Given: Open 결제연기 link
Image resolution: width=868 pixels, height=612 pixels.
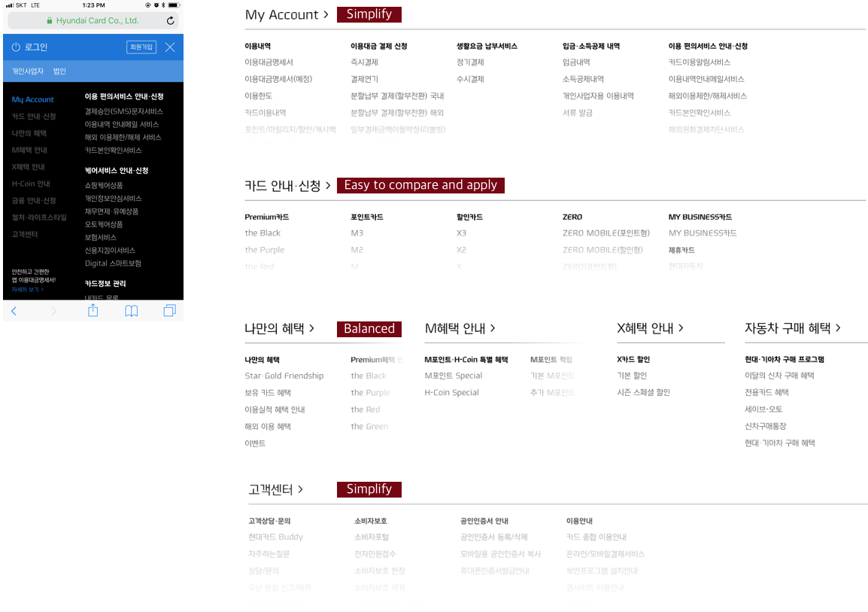Looking at the screenshot, I should tap(364, 79).
